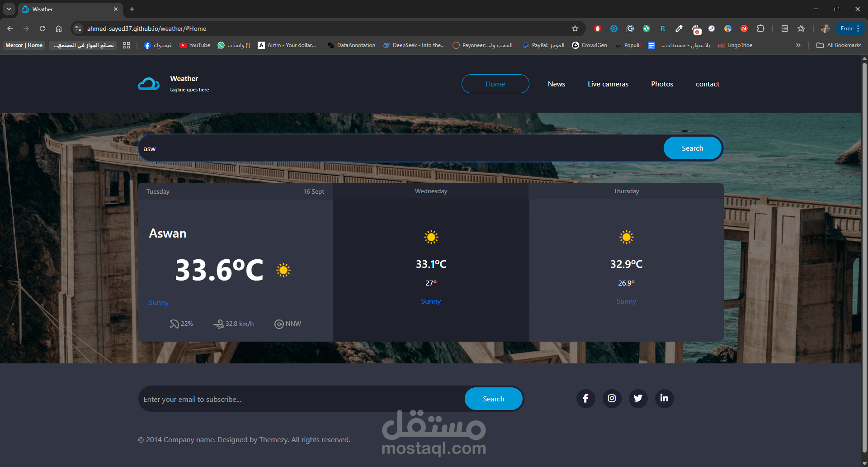
Task: Open the All Bookmarks folder
Action: tap(839, 45)
